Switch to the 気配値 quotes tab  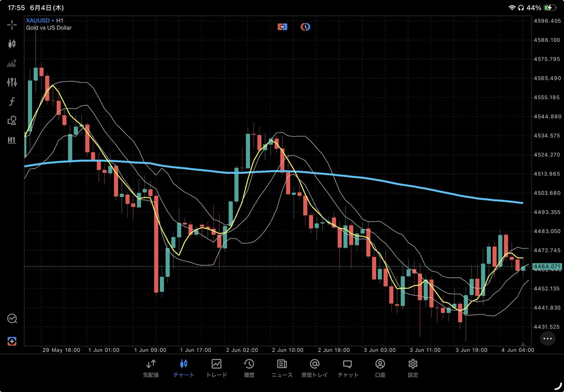coord(151,368)
